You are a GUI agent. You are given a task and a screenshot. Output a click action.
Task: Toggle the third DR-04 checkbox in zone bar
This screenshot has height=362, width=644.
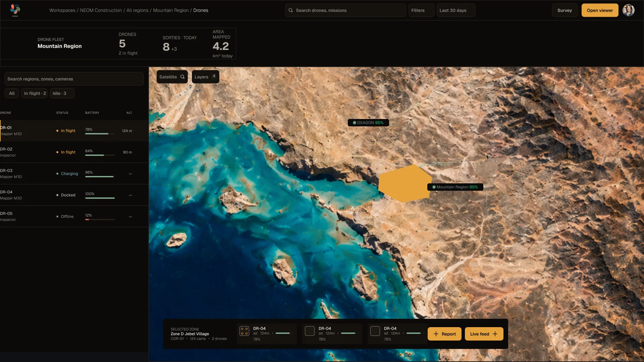click(375, 331)
